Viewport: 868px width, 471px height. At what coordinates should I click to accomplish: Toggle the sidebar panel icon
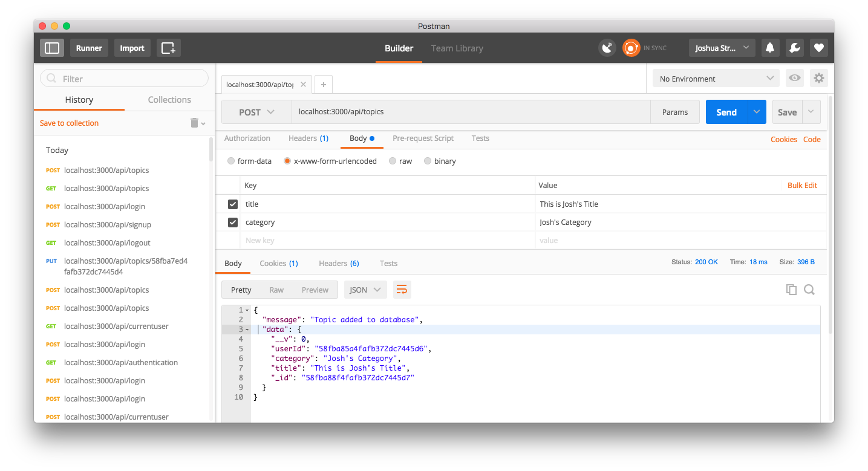pos(52,48)
